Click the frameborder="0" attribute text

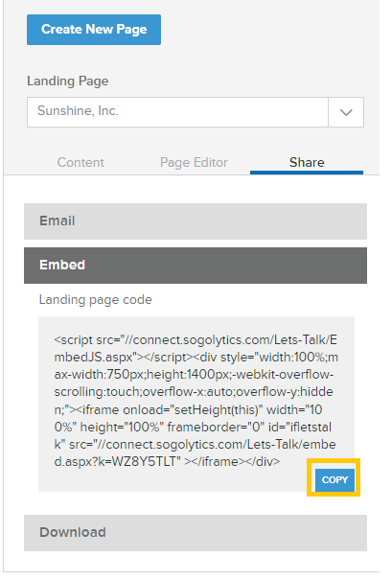pos(216,428)
